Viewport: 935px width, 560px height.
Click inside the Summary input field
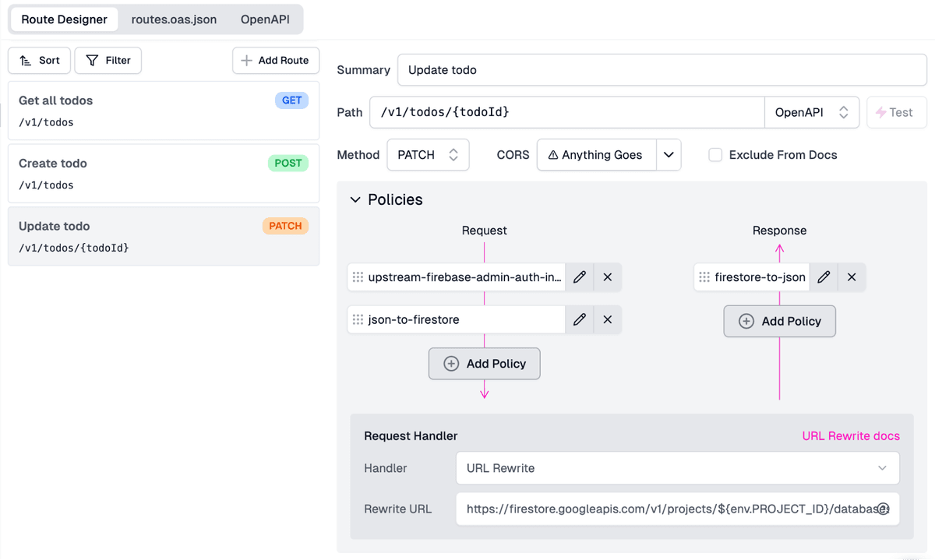point(545,69)
